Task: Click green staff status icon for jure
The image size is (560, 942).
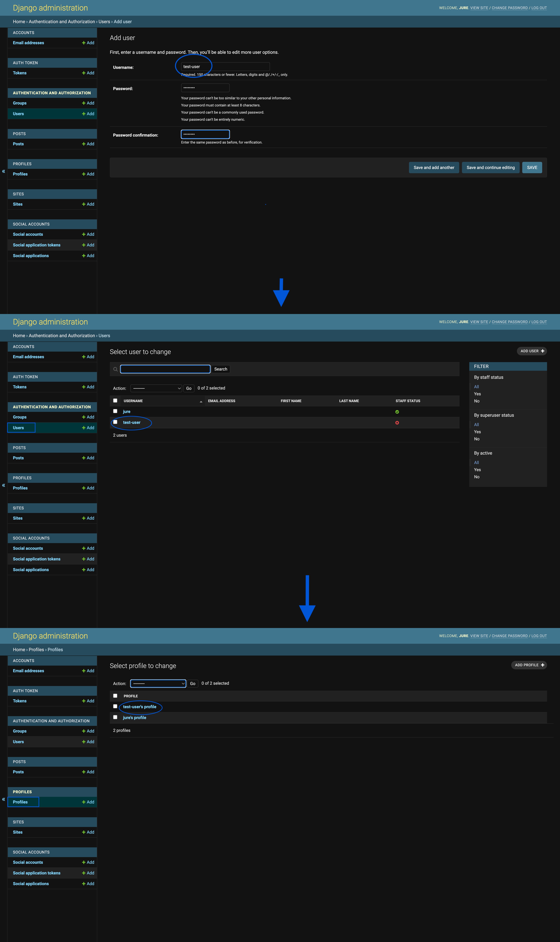Action: [x=397, y=412]
